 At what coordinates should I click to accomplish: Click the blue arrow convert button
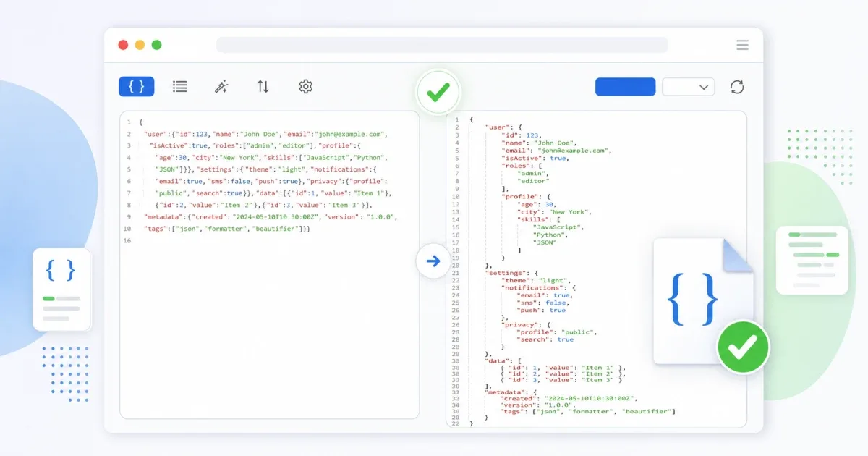pyautogui.click(x=433, y=261)
